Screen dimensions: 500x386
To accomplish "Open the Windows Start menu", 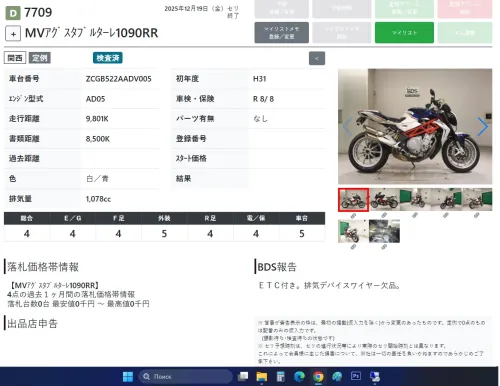I will click(x=128, y=377).
